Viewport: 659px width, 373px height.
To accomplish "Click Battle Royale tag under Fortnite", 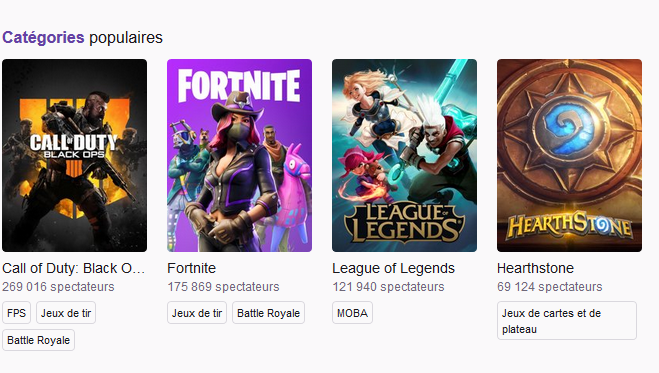I will (268, 313).
